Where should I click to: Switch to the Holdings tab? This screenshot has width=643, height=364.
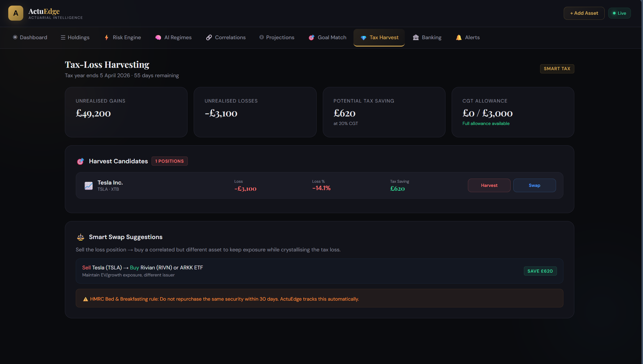(75, 37)
